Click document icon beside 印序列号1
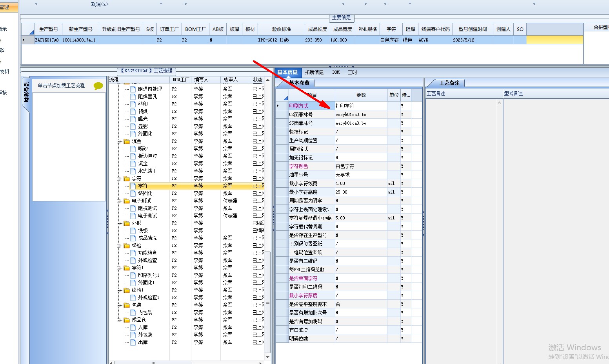The height and width of the screenshot is (364, 609). coord(133,275)
